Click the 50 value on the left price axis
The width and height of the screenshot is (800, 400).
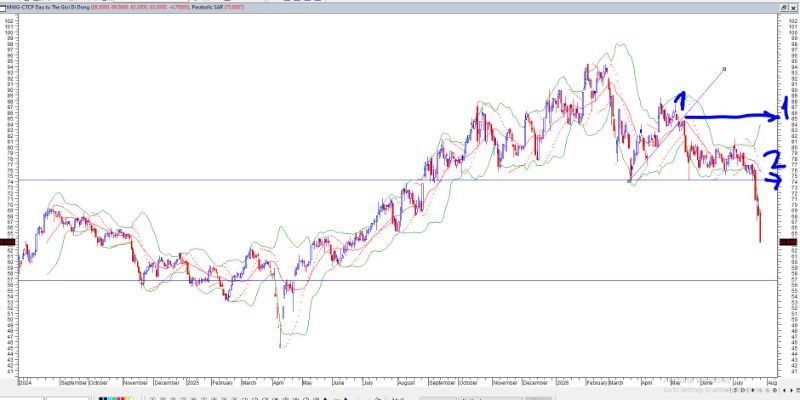point(10,319)
